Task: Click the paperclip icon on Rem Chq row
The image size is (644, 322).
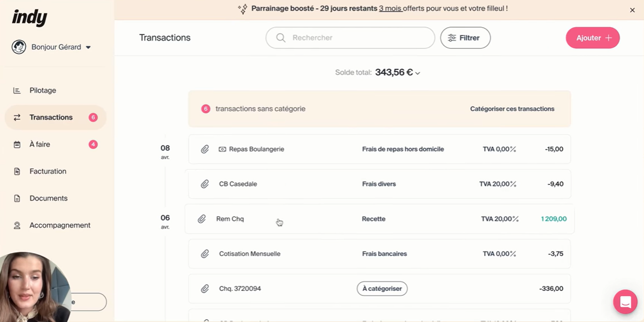Action: pos(202,219)
